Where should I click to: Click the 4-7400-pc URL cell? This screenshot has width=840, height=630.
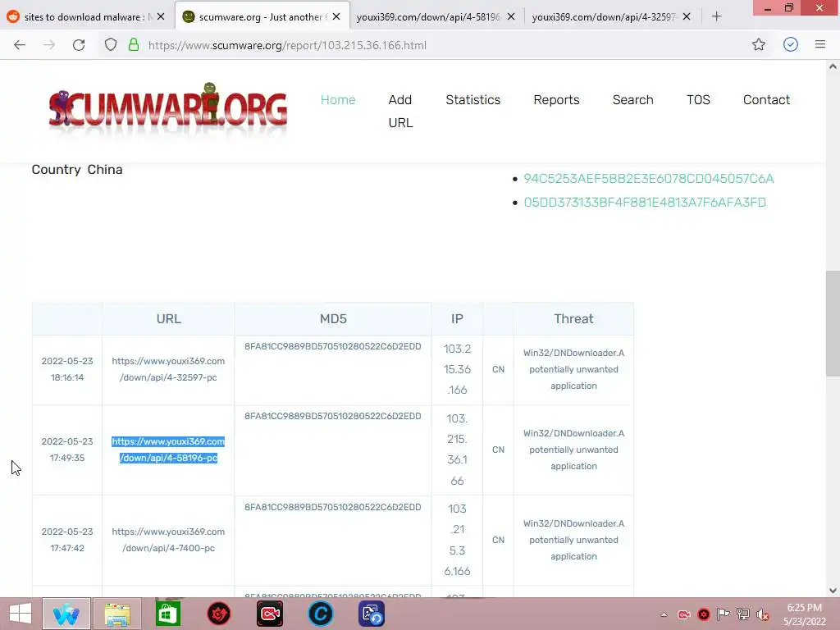168,540
